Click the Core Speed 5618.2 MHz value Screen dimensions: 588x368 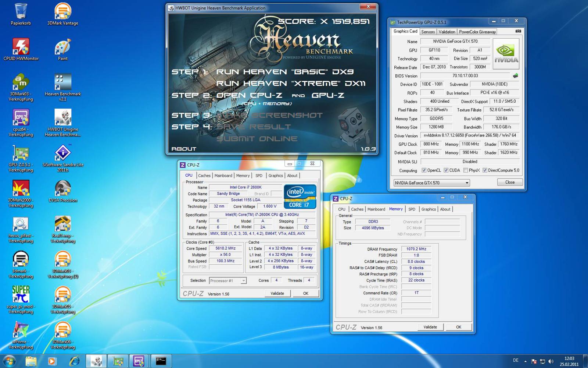pyautogui.click(x=225, y=248)
